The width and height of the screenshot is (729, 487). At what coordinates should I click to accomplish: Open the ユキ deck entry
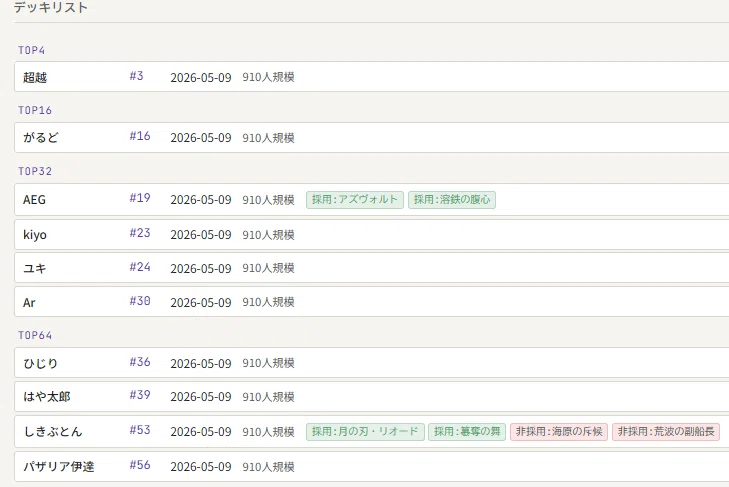[372, 268]
